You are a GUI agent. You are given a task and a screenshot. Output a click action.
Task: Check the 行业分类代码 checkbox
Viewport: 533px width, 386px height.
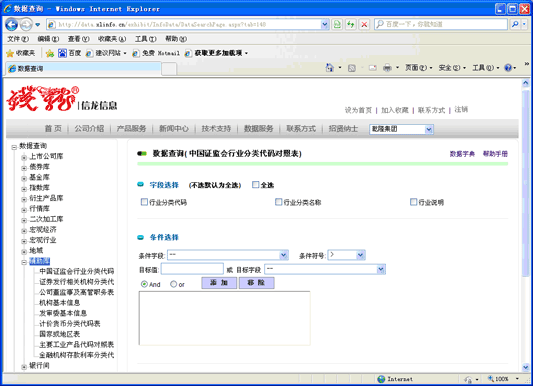coord(144,202)
